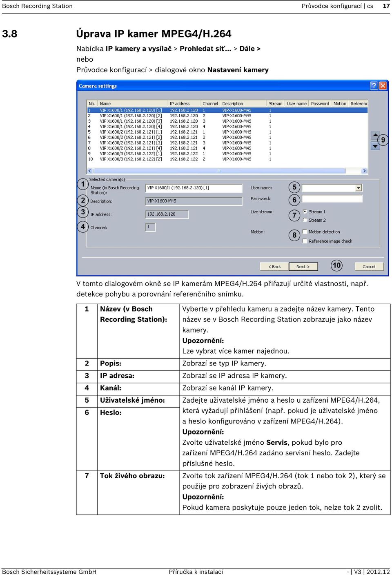Viewport: 392px width, 575px height.
Task: Sort list by Channel column header
Action: pos(210,104)
